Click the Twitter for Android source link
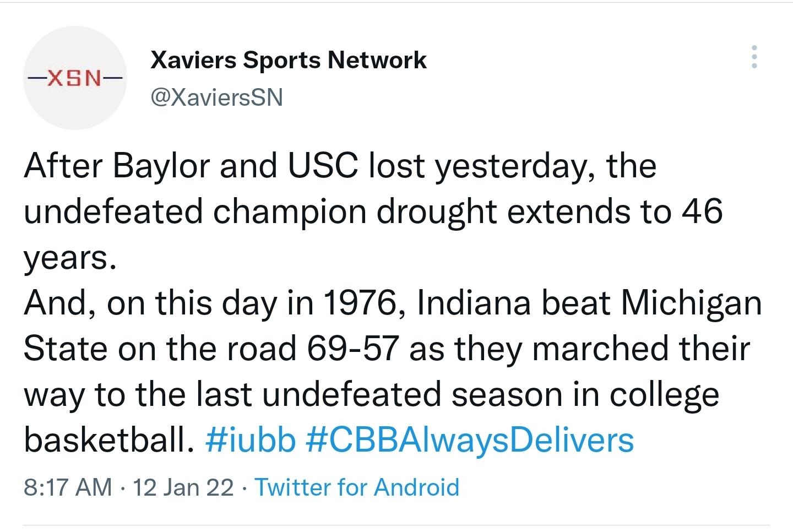 click(356, 487)
